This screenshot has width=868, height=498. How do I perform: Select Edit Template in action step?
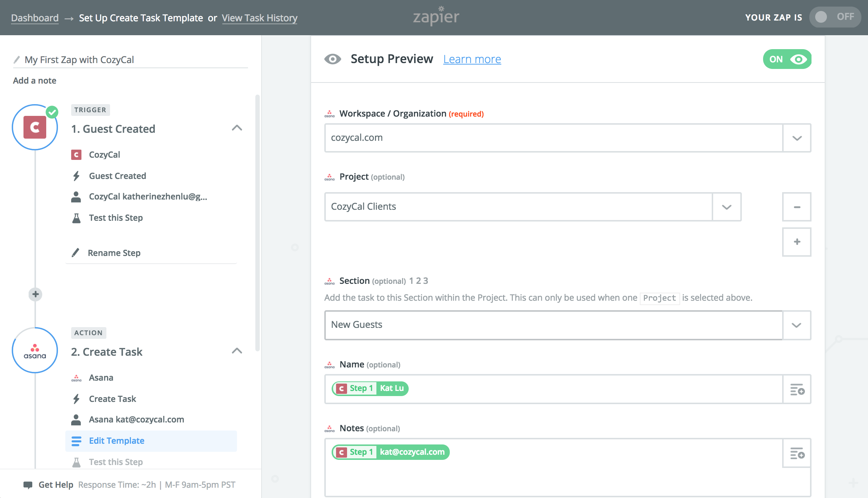point(117,441)
